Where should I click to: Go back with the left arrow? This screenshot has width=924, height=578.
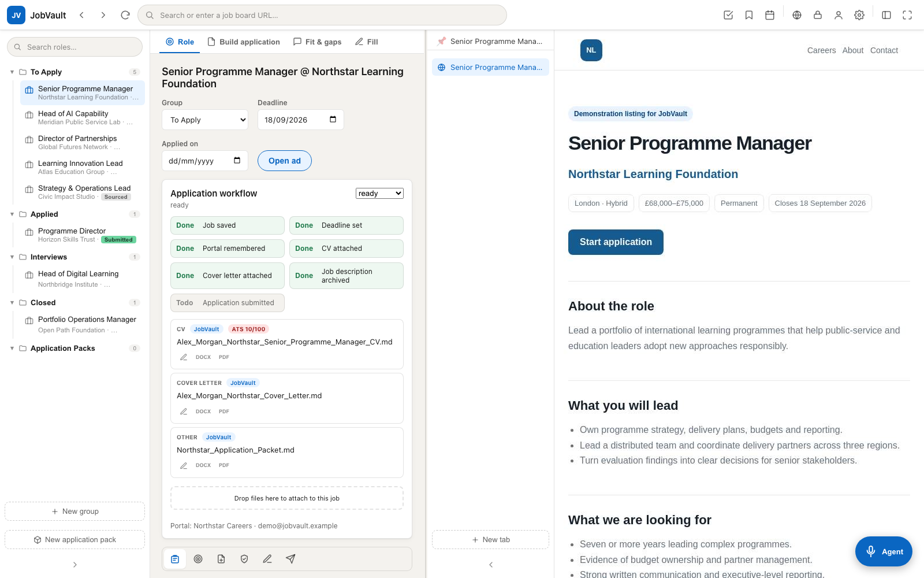[x=82, y=15]
